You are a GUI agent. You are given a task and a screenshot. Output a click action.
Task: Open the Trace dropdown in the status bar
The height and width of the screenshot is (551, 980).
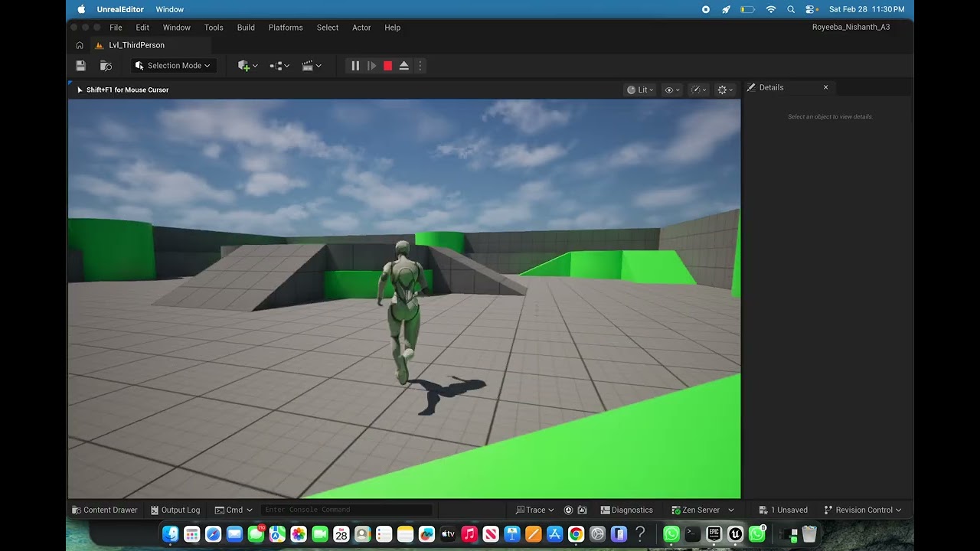[x=535, y=510]
